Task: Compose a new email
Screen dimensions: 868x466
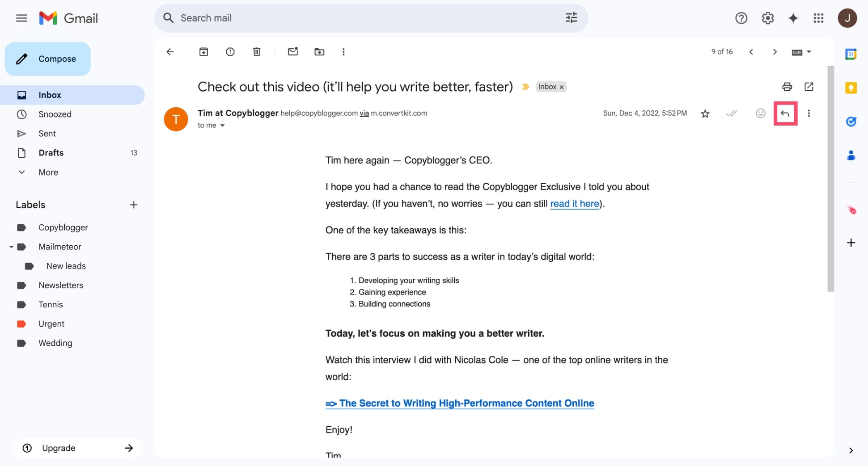Action: click(48, 59)
